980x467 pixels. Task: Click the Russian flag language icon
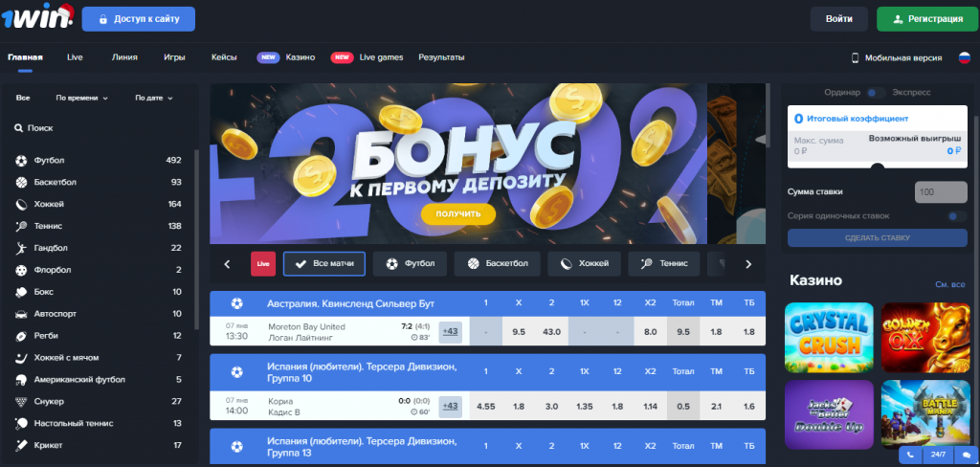pos(965,57)
